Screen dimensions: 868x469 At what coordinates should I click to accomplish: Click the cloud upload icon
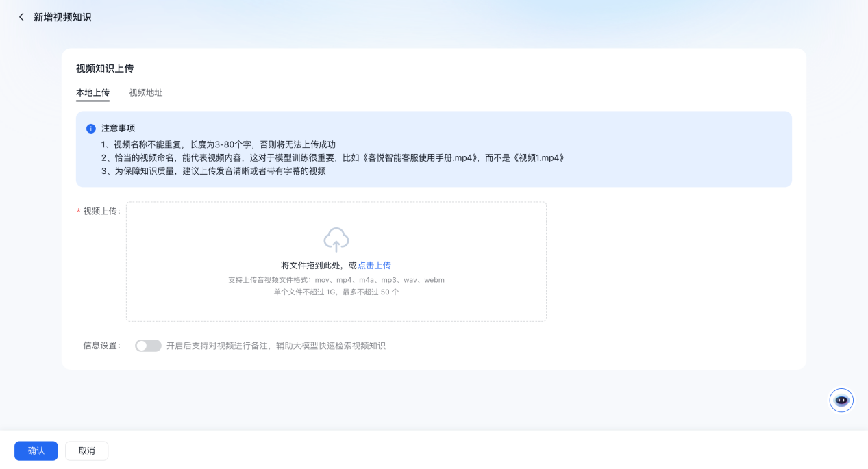(336, 240)
